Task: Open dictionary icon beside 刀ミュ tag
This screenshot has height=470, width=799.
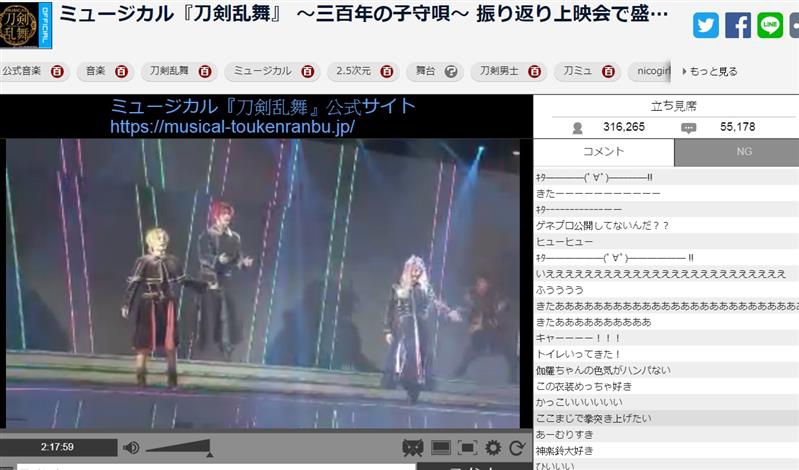Action: tap(608, 71)
